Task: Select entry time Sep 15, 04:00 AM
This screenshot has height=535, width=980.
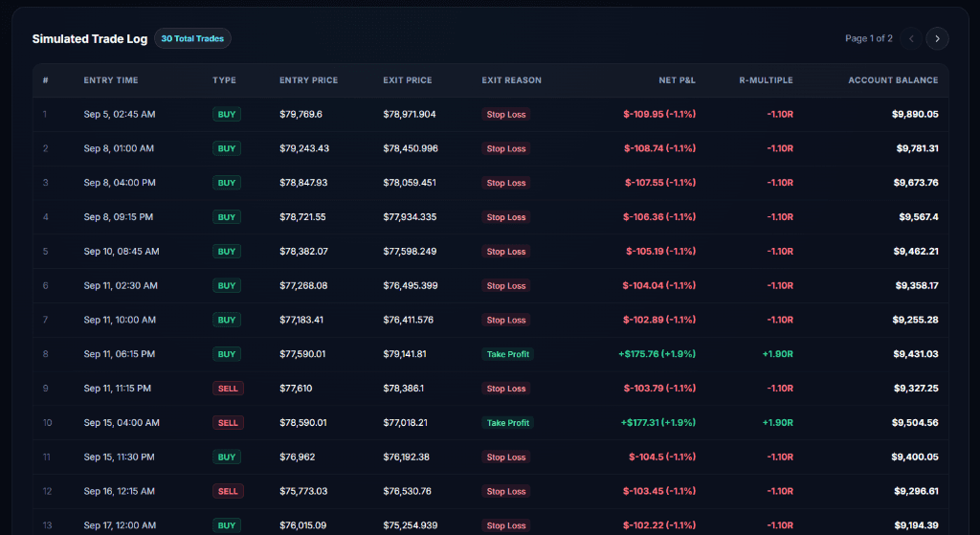Action: (122, 423)
